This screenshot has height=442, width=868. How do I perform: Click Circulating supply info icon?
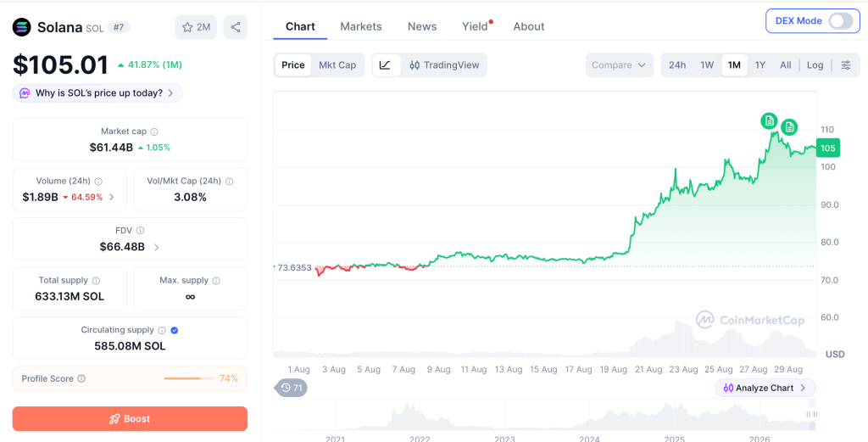point(162,330)
